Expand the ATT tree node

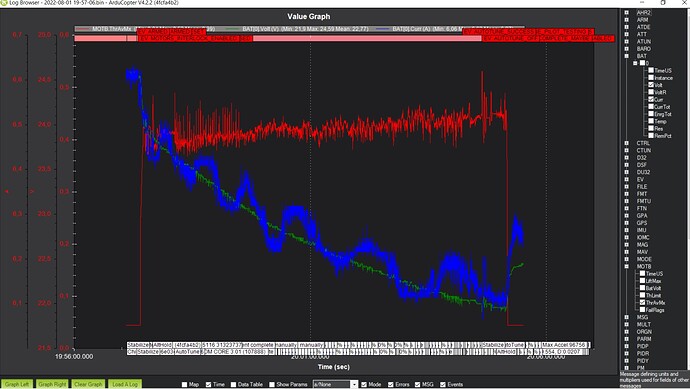(627, 34)
